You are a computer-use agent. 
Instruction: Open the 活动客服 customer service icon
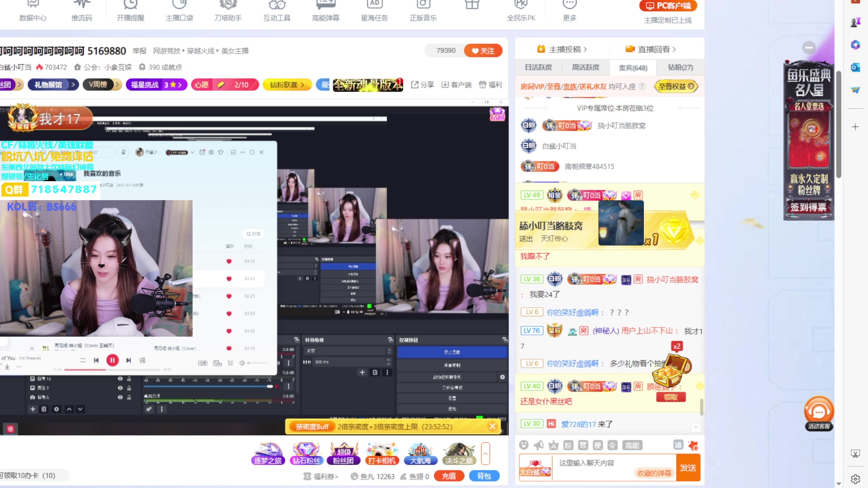(819, 413)
